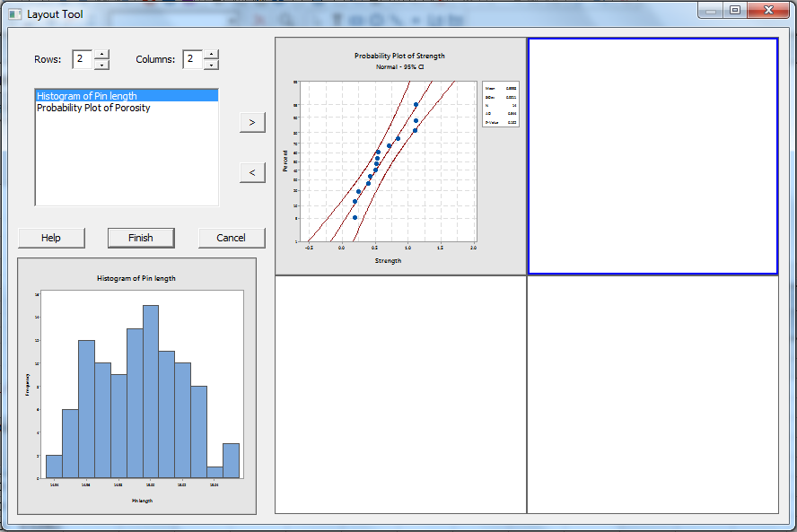Maximize the Layout Tool window
The width and height of the screenshot is (797, 532).
click(x=735, y=11)
